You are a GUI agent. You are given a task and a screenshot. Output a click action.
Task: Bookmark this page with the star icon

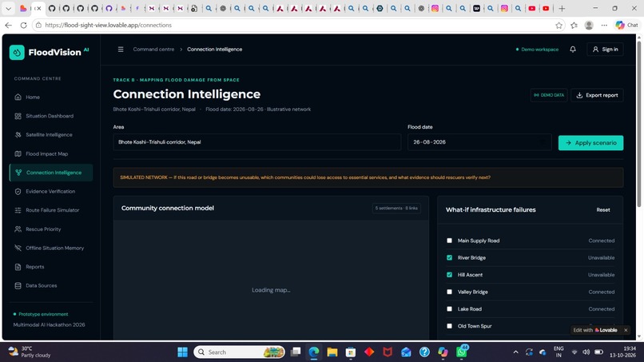pos(559,26)
